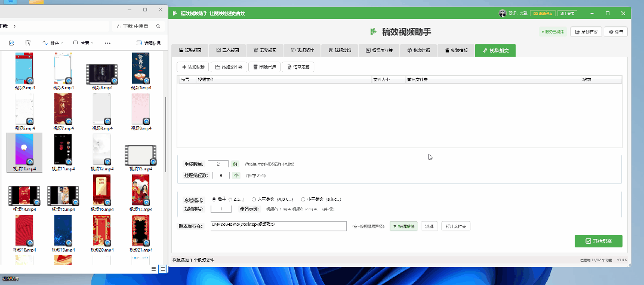Click the search magnifier in File Explorer
Image resolution: width=644 pixels, height=285 pixels.
click(158, 26)
